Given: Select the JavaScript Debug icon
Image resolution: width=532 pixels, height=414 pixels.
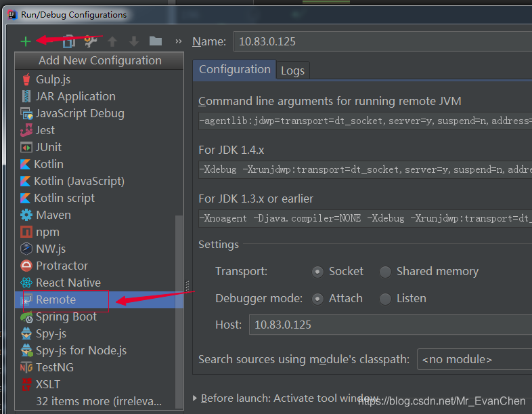Looking at the screenshot, I should [x=26, y=113].
